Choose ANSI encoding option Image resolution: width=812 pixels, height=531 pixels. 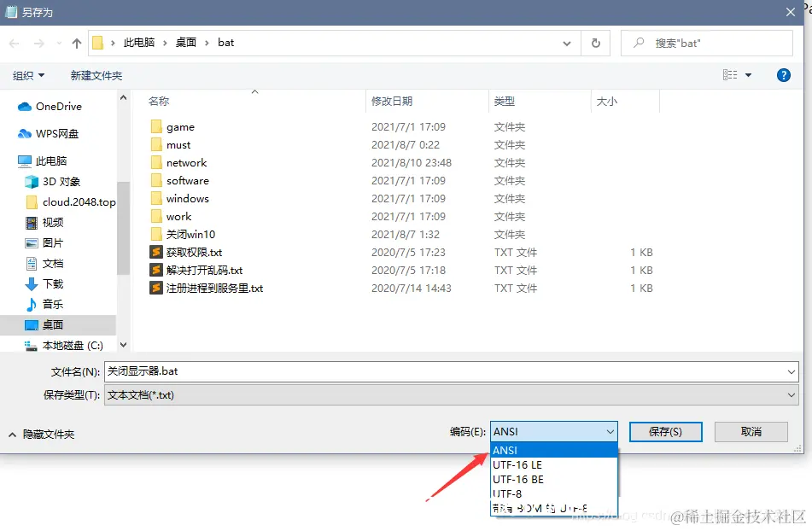[553, 450]
